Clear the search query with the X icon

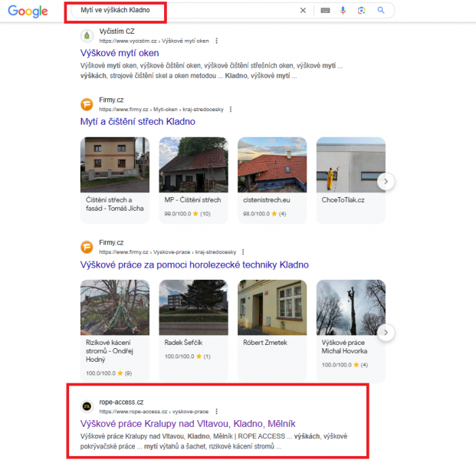click(303, 10)
